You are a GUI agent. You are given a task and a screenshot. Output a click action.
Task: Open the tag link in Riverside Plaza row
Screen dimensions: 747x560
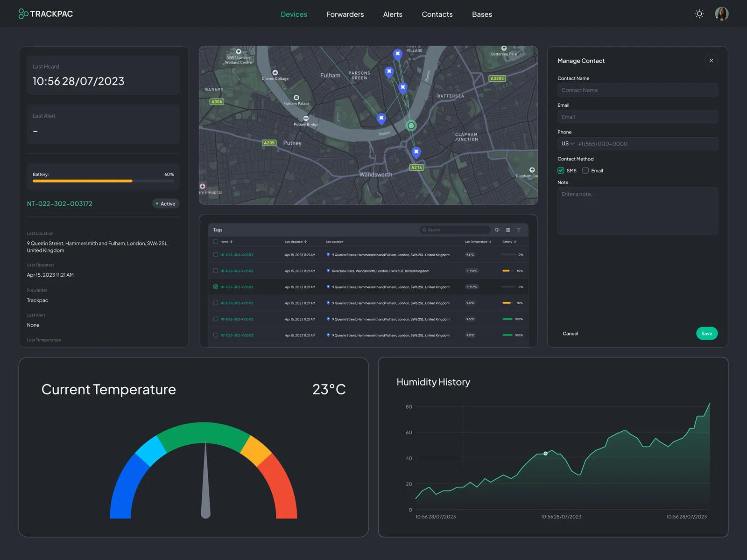pyautogui.click(x=237, y=271)
